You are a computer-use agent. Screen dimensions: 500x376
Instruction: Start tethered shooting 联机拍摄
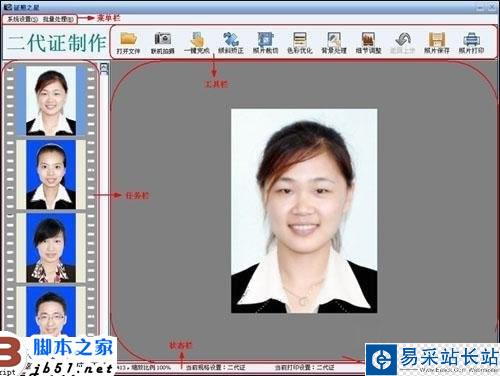[x=163, y=43]
